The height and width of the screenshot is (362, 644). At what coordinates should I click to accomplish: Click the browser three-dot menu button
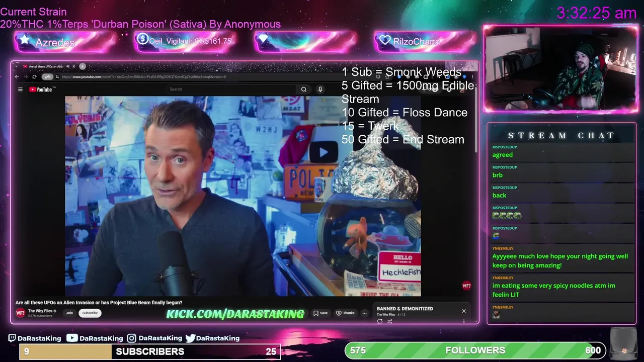point(472,77)
